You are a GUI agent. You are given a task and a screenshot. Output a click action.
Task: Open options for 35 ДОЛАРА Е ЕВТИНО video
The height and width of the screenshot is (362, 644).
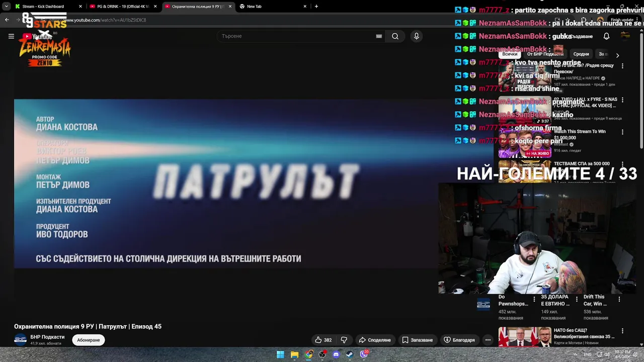[577, 299]
